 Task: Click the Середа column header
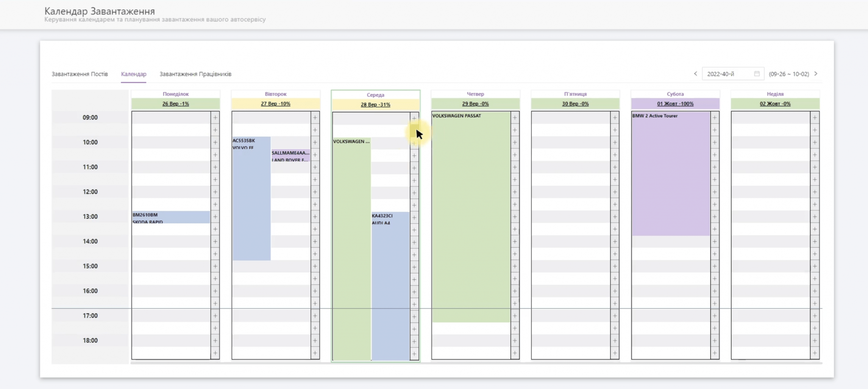[376, 95]
